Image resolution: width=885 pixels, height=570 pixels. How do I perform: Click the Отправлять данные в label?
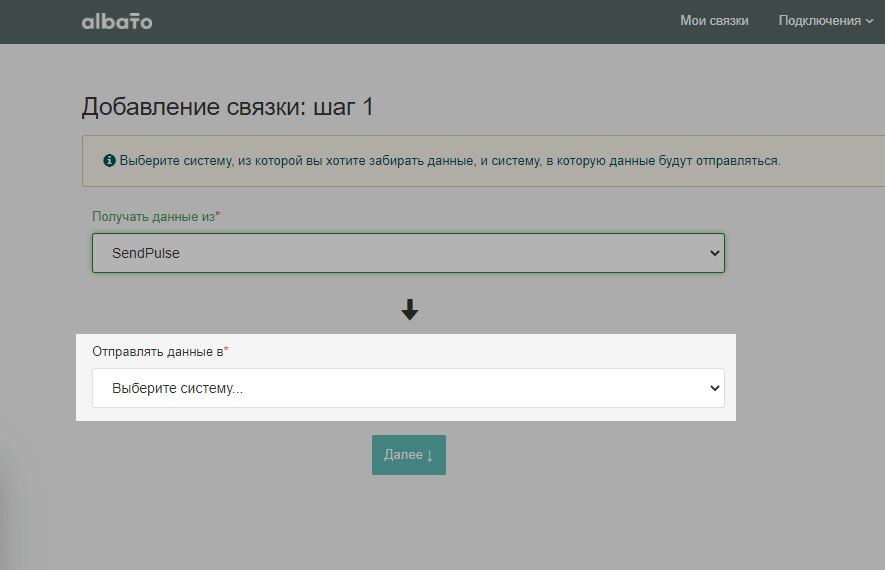[160, 352]
